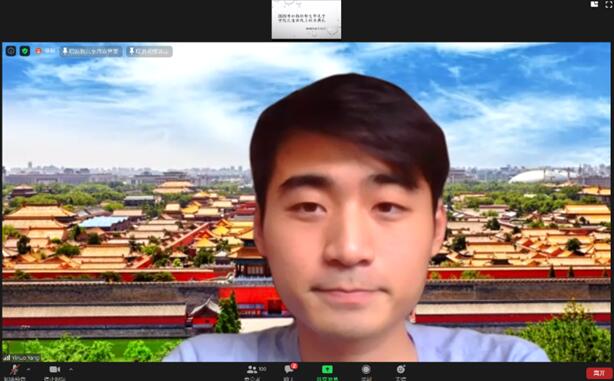Switch view layout using top-right icon
This screenshot has height=381, width=614.
pos(594,4)
